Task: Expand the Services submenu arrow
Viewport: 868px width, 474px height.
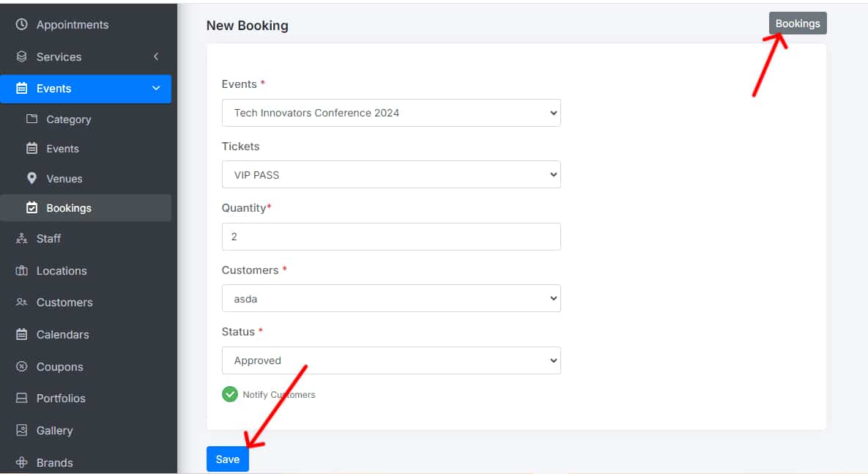Action: point(155,56)
